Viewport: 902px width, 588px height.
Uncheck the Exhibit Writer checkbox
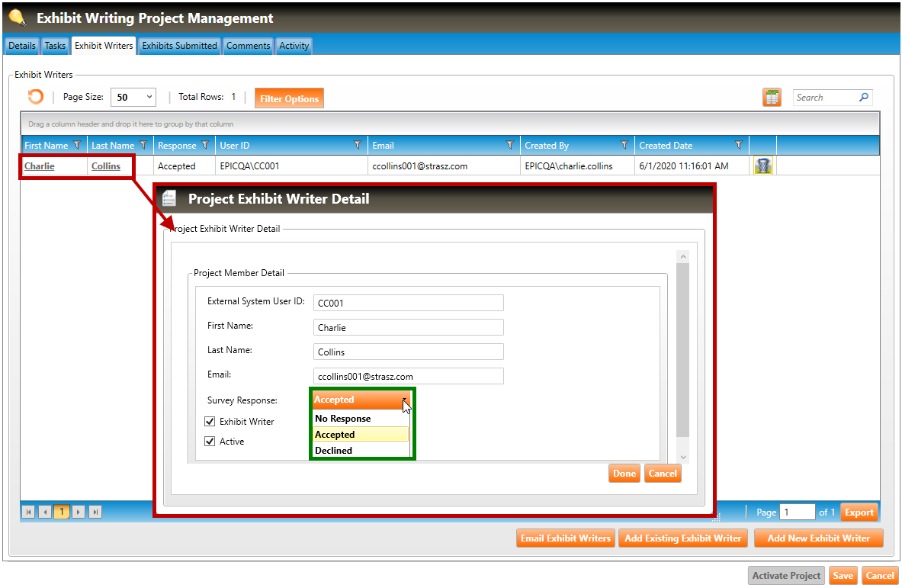coord(210,421)
